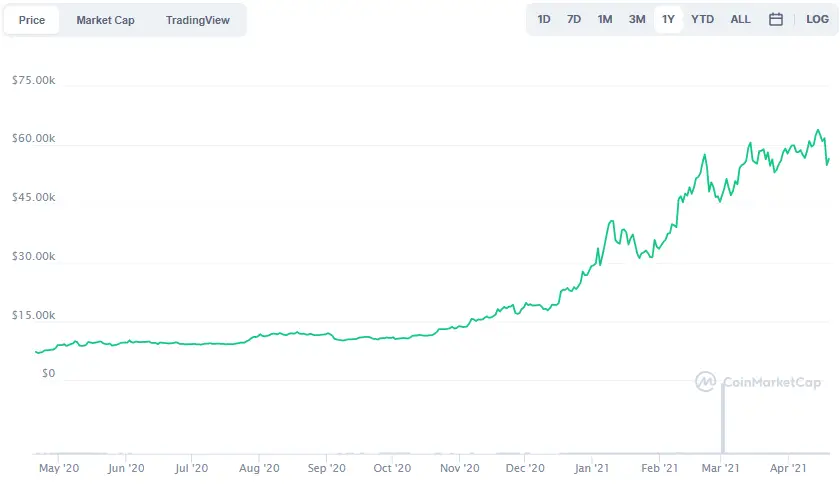
Task: Switch to the Price tab
Action: [x=32, y=20]
